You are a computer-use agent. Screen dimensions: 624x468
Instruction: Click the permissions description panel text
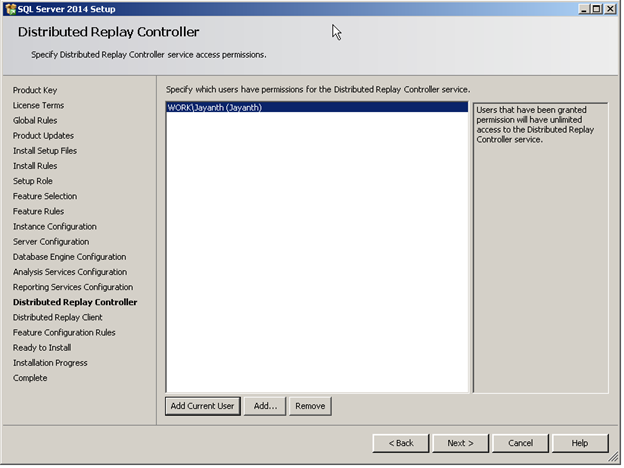coord(535,125)
